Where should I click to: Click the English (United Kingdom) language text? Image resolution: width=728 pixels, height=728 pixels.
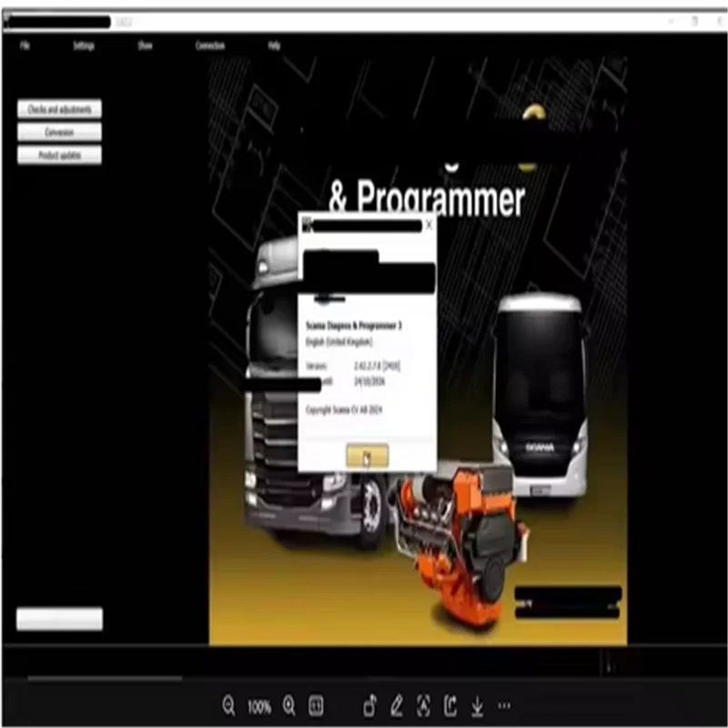click(x=339, y=342)
